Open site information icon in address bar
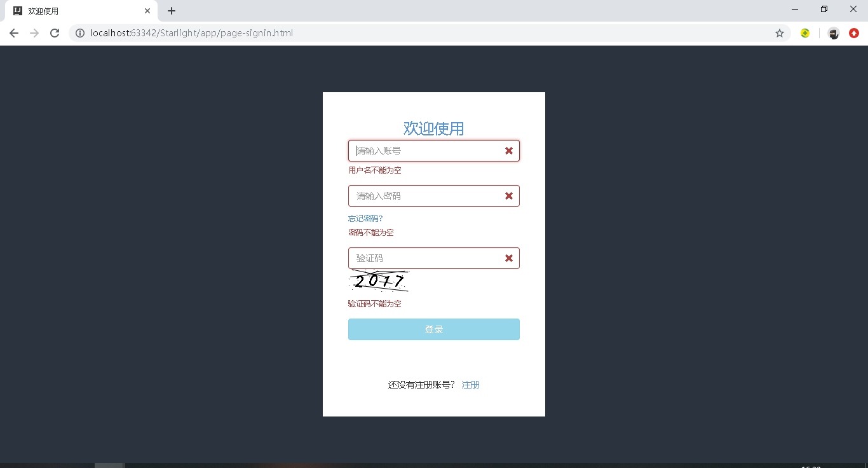 [x=80, y=33]
